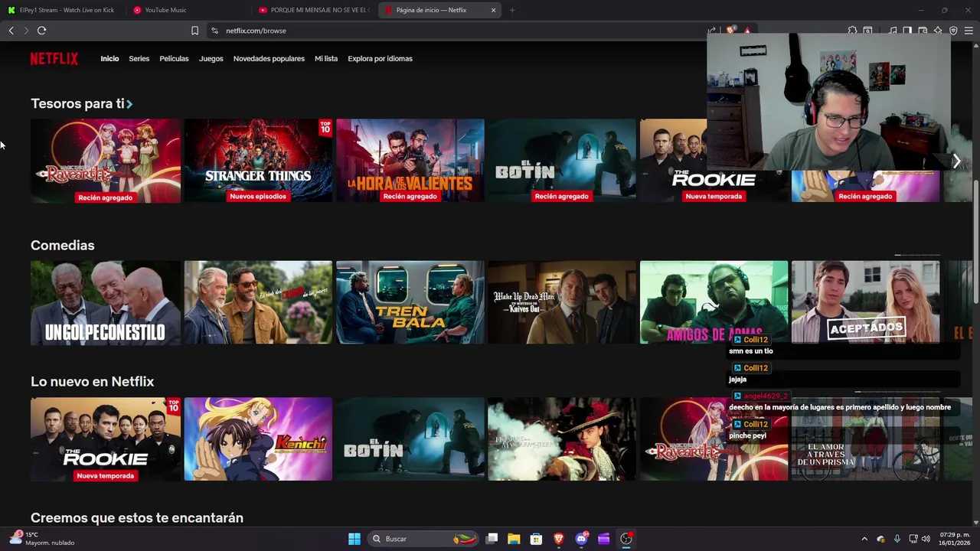Open Series in the Netflix navigation
Screen dimensions: 980x551
(139, 59)
